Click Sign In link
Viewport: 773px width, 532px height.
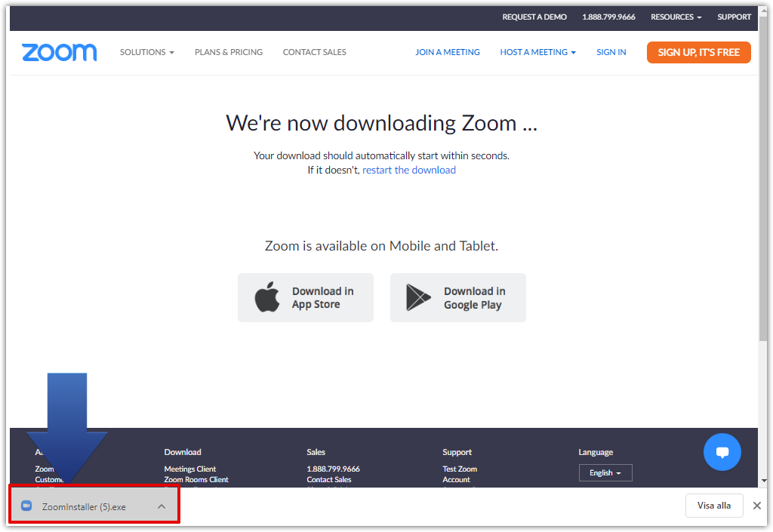[611, 52]
